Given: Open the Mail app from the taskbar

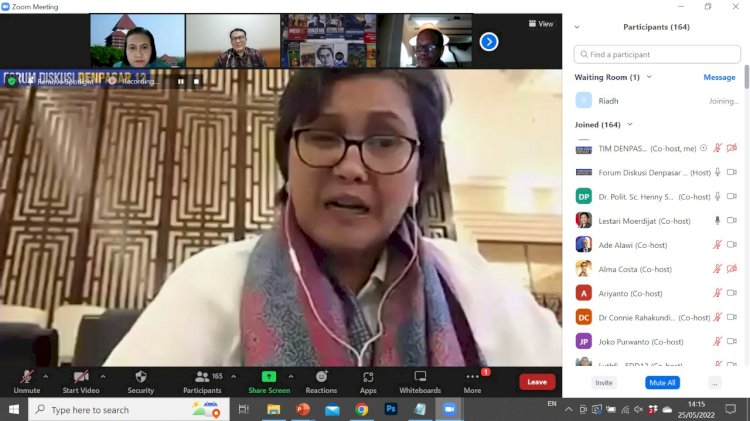Looking at the screenshot, I should pos(332,410).
